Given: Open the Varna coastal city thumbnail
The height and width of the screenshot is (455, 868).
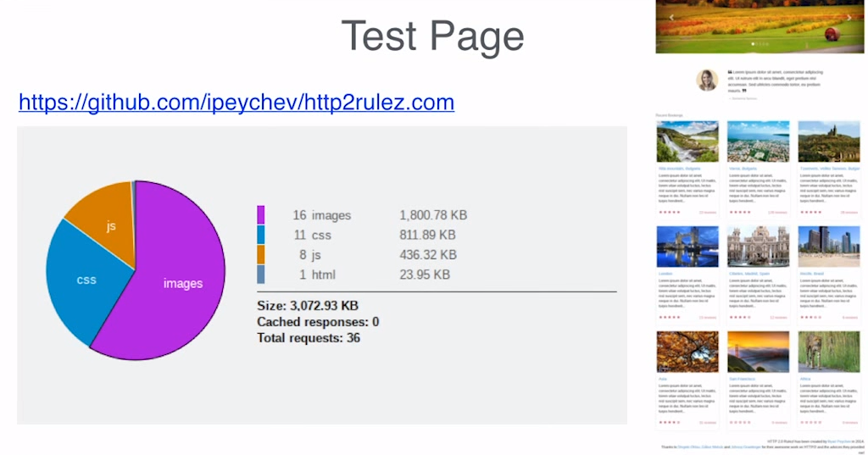Looking at the screenshot, I should coord(759,141).
